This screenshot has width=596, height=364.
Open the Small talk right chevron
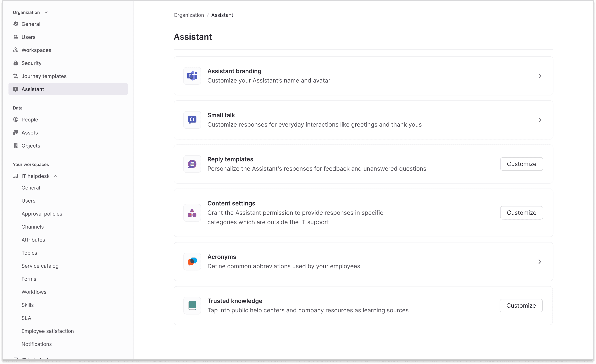pos(539,120)
